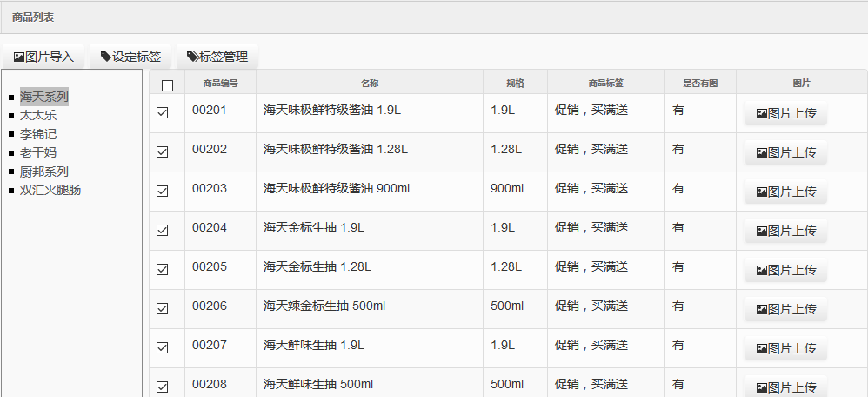Click the product name 海天金标生抽 1.9L

pyautogui.click(x=314, y=228)
